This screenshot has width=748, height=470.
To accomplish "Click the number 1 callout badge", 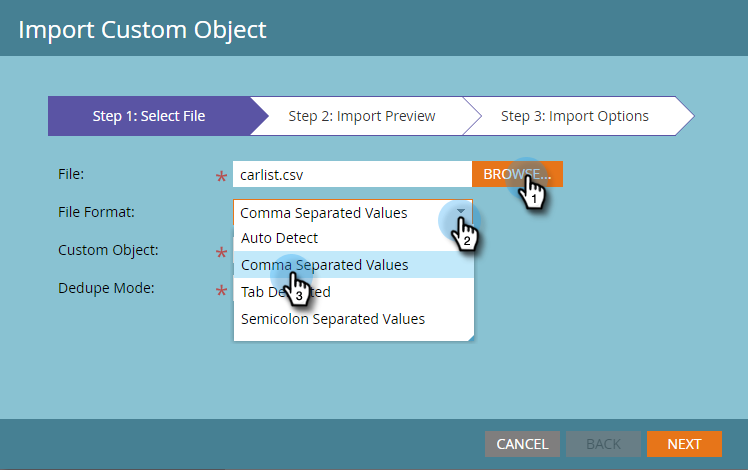I will (534, 198).
